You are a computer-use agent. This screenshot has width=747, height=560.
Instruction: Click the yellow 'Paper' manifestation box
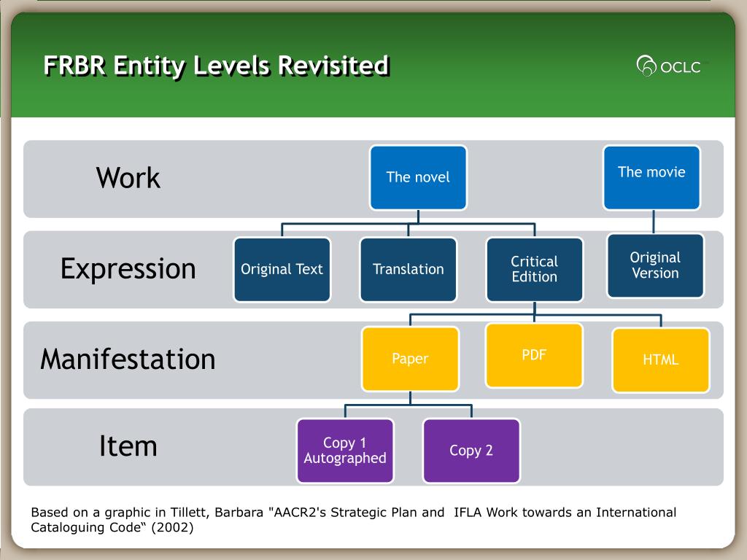[410, 359]
